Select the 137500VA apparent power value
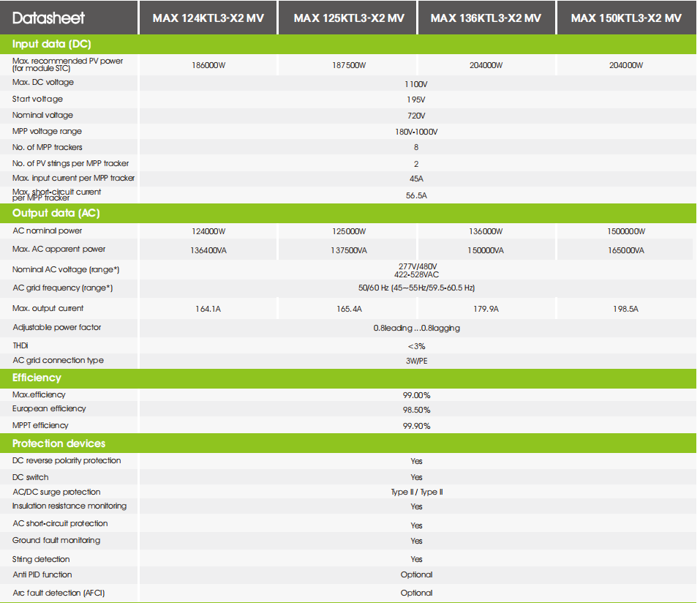Viewport: 700px width, 603px height. click(349, 250)
